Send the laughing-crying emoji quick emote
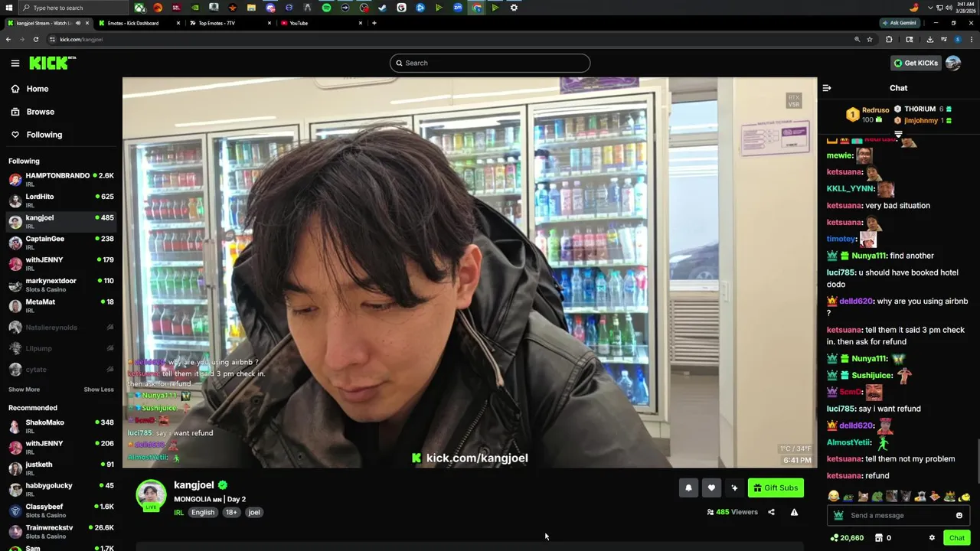This screenshot has height=551, width=980. tap(833, 497)
